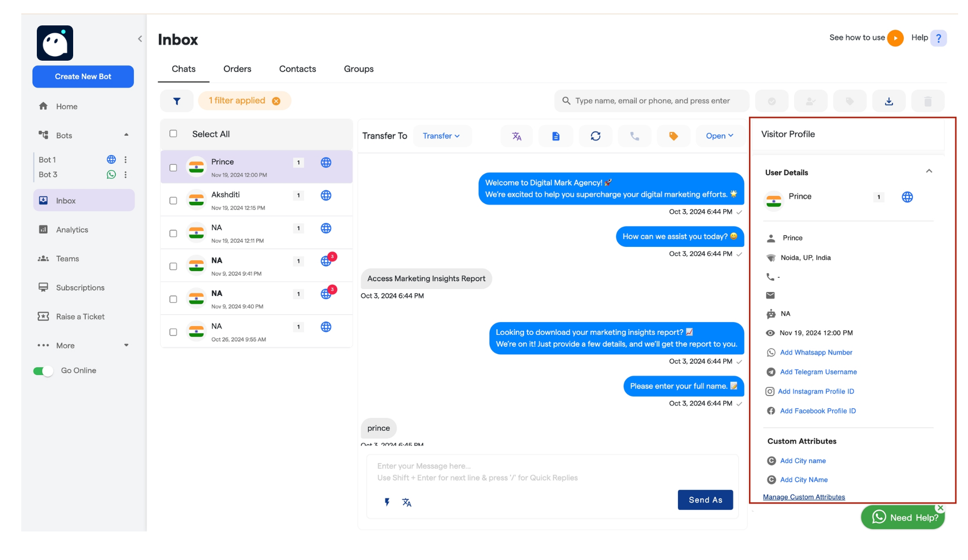
Task: Tick the checkbox for the NA chat at 9:41 PM
Action: [x=173, y=267]
